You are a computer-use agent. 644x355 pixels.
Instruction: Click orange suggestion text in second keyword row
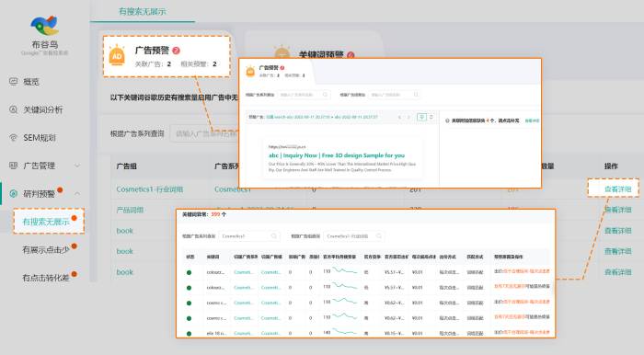pyautogui.click(x=510, y=286)
